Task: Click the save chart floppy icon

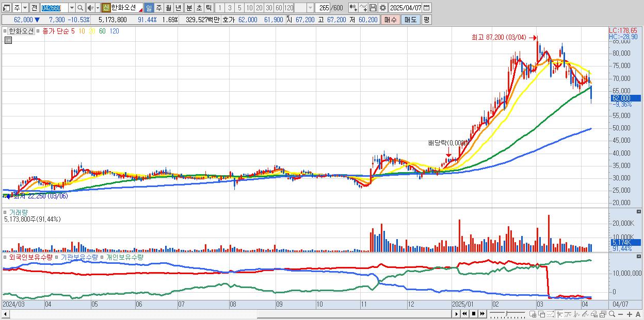Action: (x=373, y=8)
